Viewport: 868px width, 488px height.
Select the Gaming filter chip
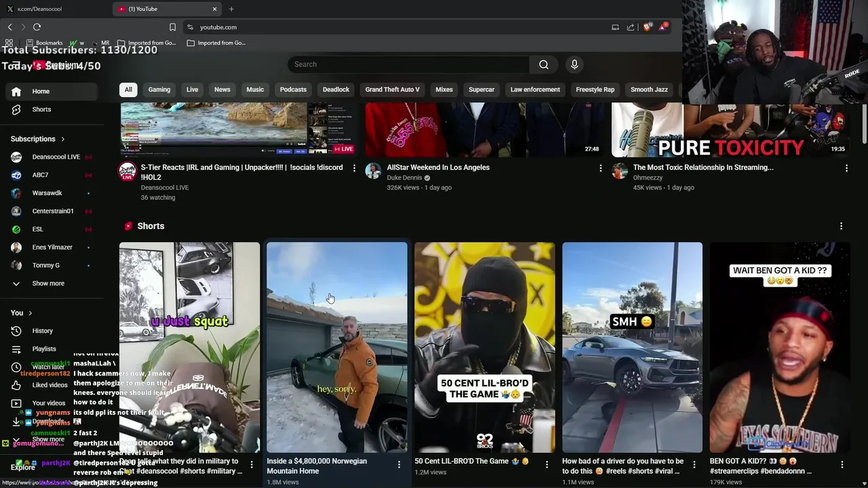pyautogui.click(x=159, y=89)
